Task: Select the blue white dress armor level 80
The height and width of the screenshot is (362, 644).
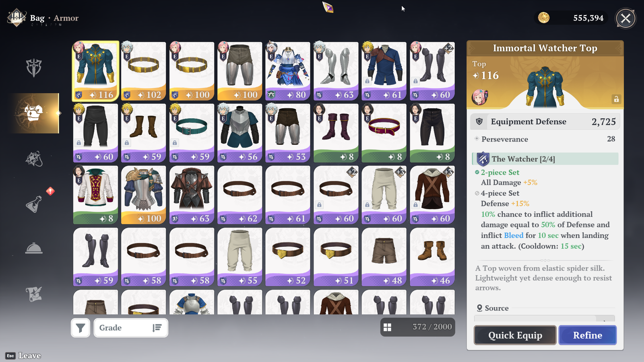Action: click(288, 71)
